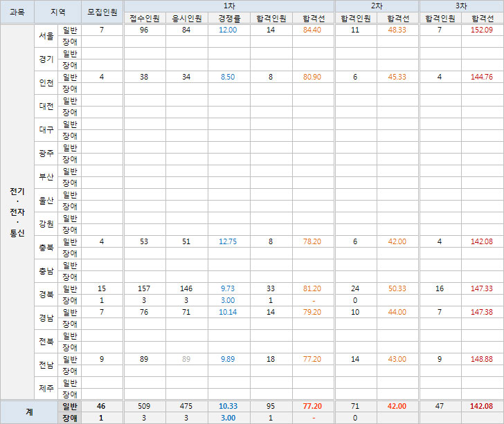The height and width of the screenshot is (424, 504).
Task: Click the 접수인원 column header
Action: click(145, 18)
